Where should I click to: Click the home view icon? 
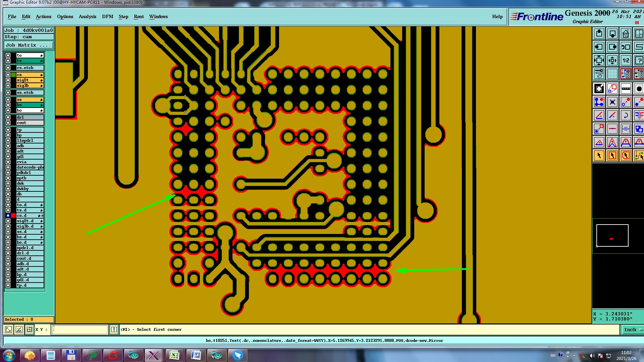tap(626, 34)
